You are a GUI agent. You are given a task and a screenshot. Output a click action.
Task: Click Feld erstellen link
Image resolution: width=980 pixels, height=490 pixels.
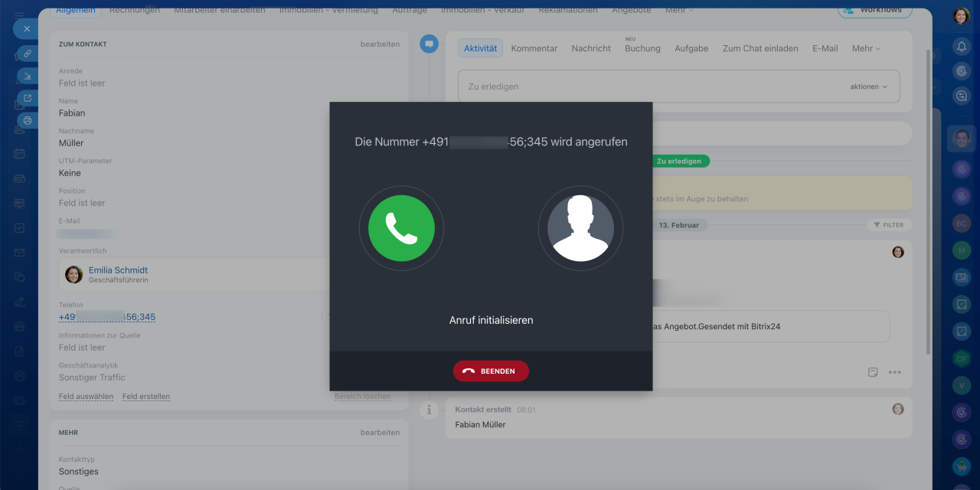(x=145, y=397)
